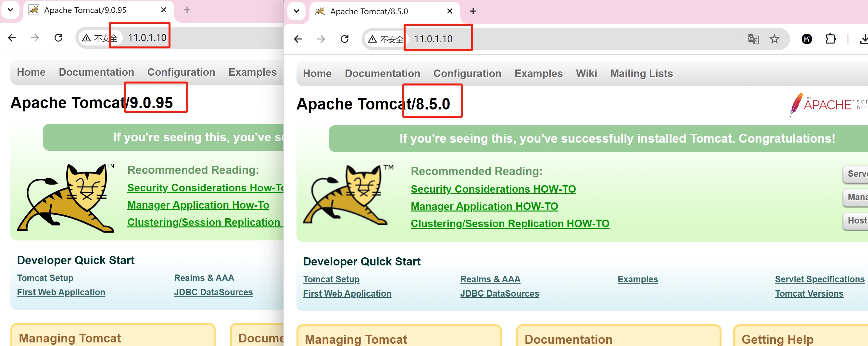Image resolution: width=868 pixels, height=346 pixels.
Task: Click the download icon in right toolbar
Action: point(864,39)
